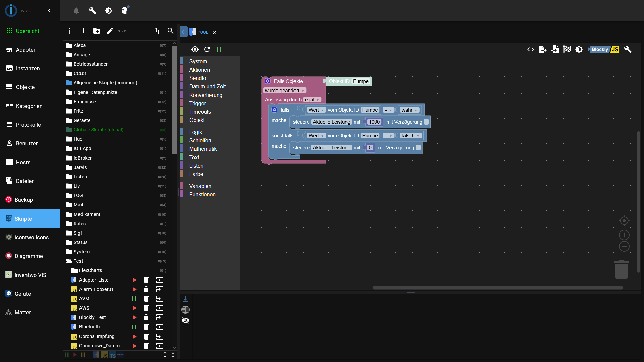Pause the running POOL script
644x362 pixels.
pos(219,49)
